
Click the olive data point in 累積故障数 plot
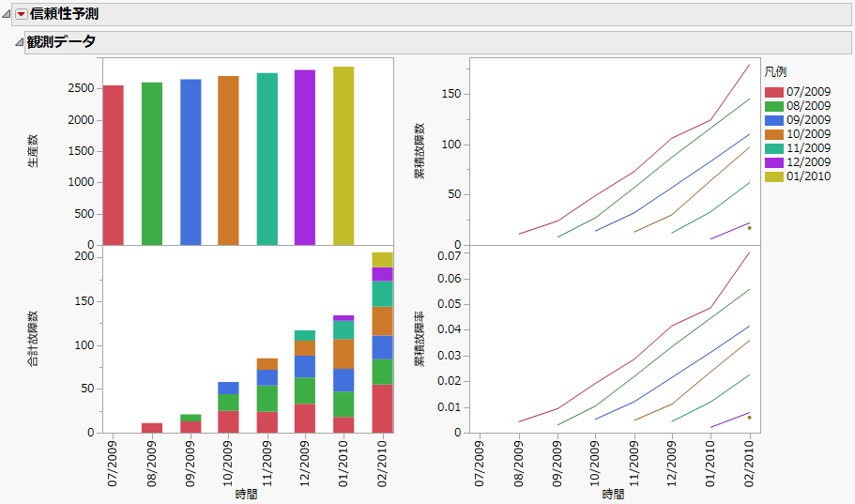coord(749,228)
